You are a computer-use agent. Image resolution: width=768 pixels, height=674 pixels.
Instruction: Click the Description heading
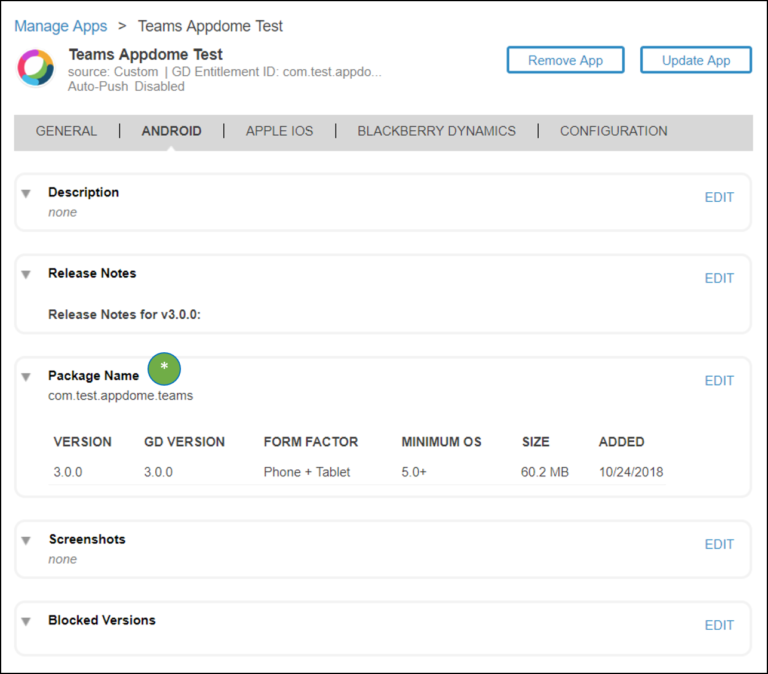pyautogui.click(x=83, y=192)
